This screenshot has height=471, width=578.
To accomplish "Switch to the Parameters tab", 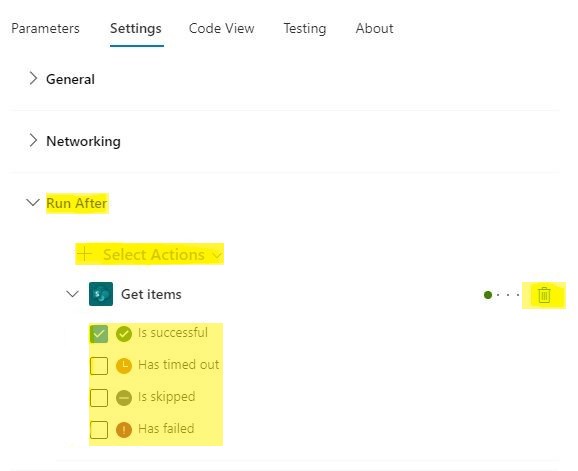I will (45, 28).
